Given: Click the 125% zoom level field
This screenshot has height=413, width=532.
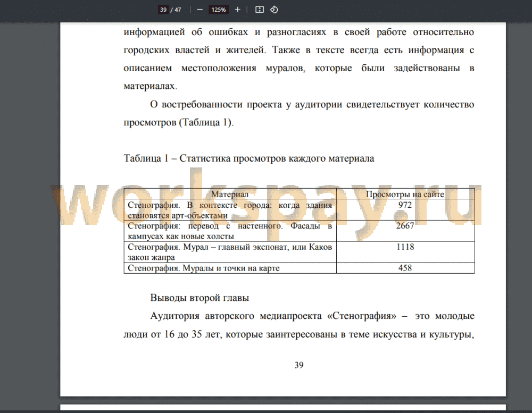Looking at the screenshot, I should (219, 10).
